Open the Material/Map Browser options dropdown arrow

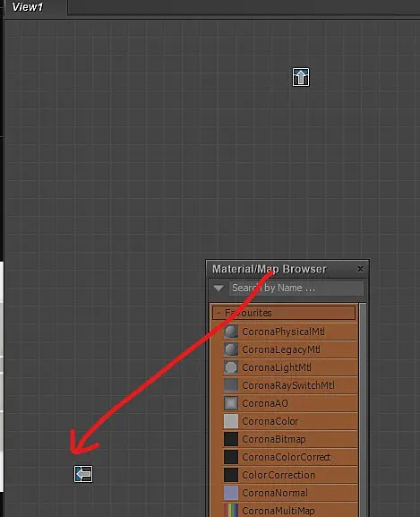[219, 289]
